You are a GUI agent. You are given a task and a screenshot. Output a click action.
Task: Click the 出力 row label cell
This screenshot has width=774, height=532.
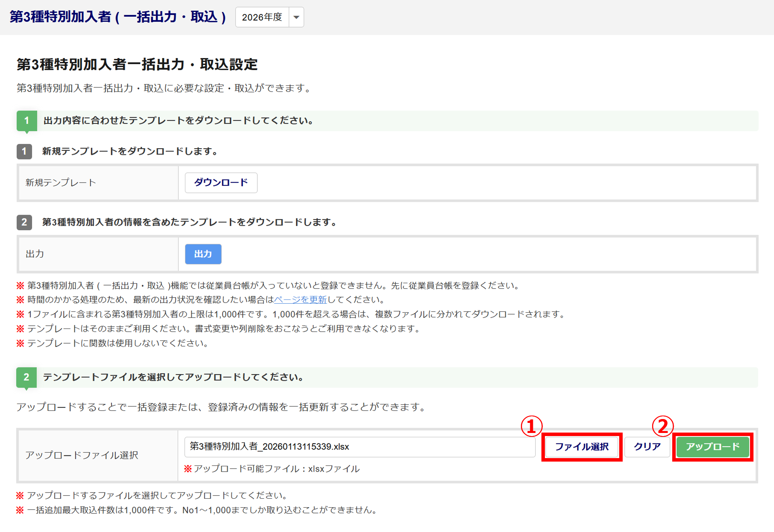(x=35, y=254)
